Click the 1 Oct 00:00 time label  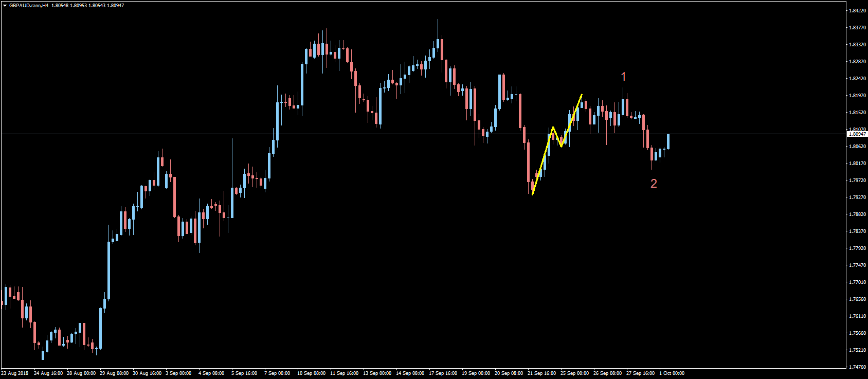(672, 373)
